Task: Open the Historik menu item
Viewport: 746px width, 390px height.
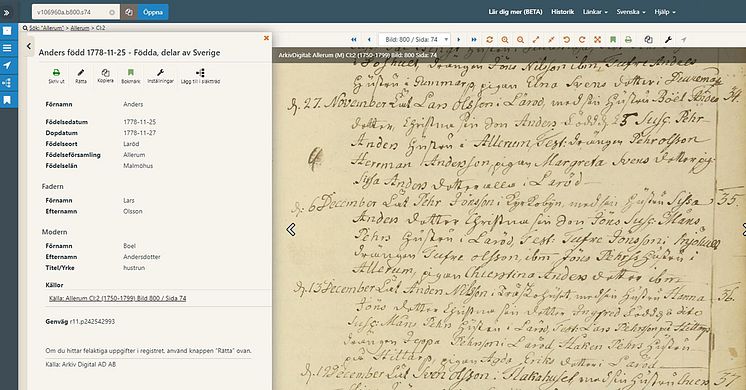Action: click(x=562, y=12)
